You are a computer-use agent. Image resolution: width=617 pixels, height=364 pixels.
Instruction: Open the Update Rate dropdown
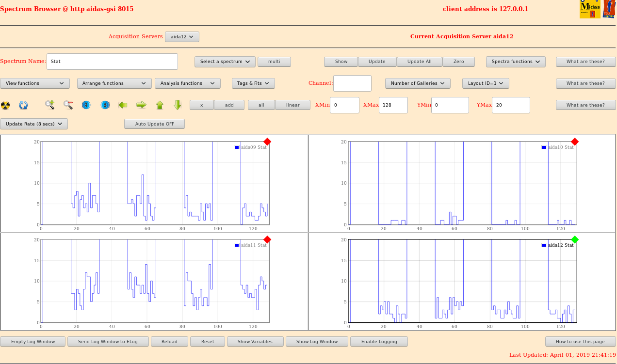(34, 124)
